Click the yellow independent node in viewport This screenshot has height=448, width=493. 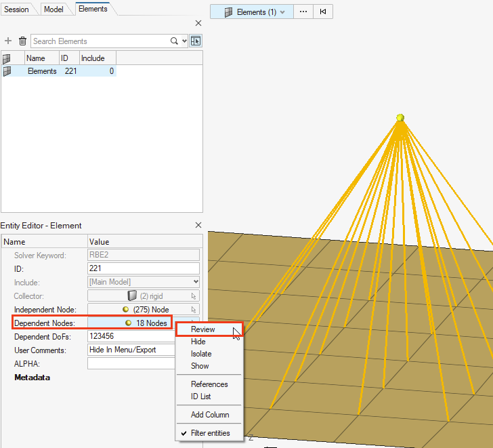click(x=400, y=118)
